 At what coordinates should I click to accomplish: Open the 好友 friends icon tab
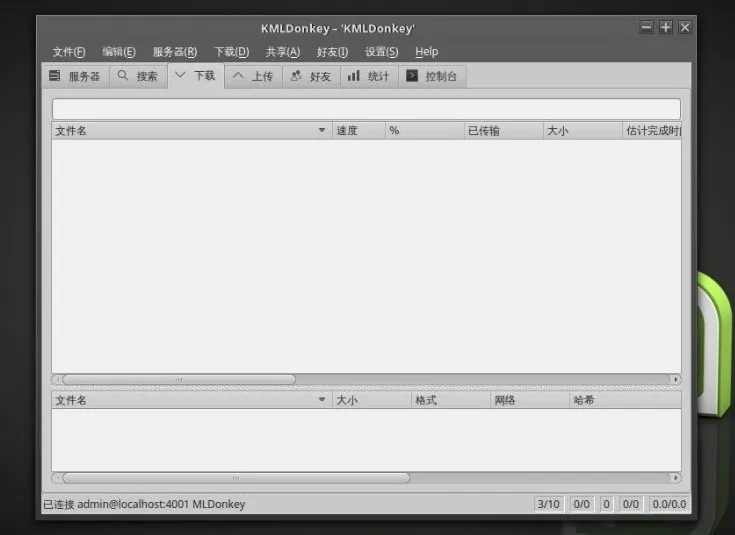[312, 76]
